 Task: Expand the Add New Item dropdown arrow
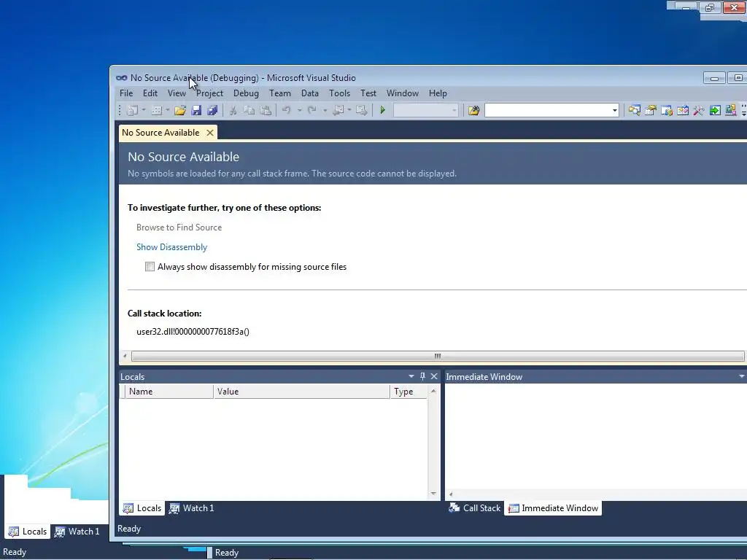coord(168,111)
